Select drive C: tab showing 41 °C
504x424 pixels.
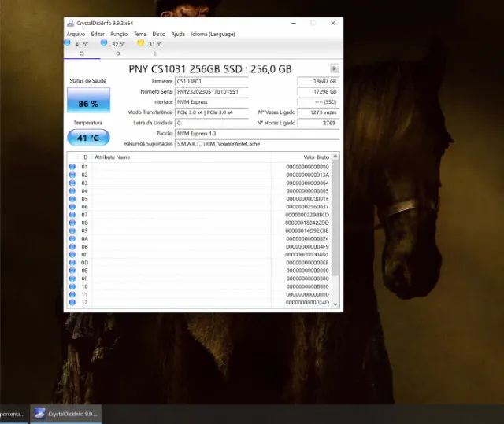82,49
